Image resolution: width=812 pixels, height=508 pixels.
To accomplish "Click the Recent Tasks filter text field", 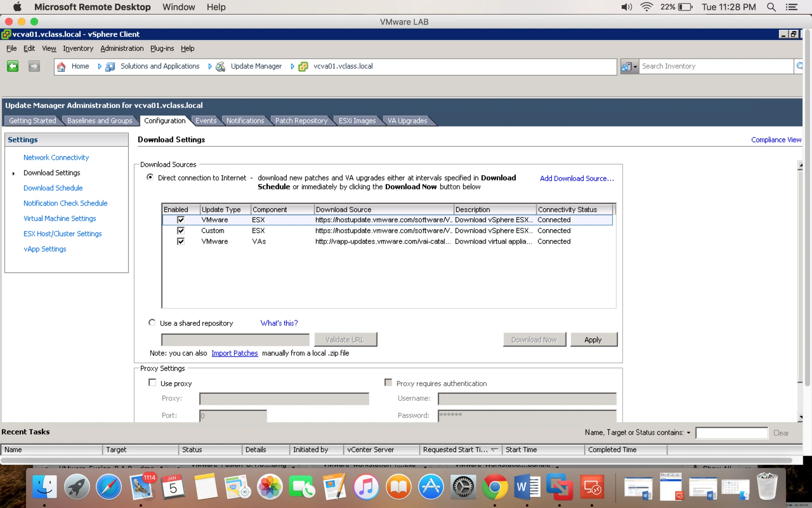I will 732,433.
